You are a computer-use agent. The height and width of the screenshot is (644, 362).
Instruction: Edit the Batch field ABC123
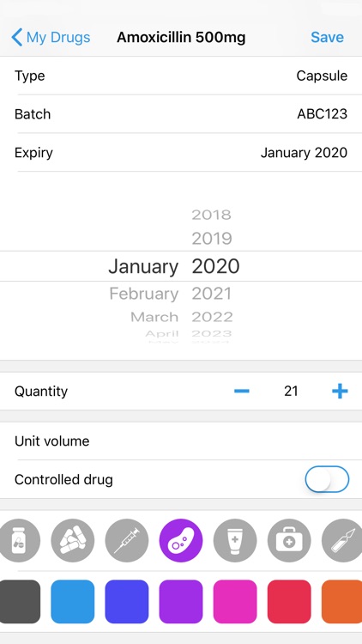coord(181,113)
